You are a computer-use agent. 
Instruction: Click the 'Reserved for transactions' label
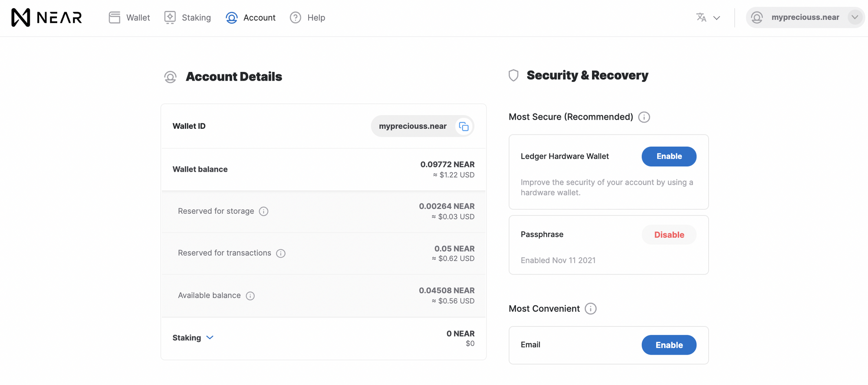(x=224, y=253)
